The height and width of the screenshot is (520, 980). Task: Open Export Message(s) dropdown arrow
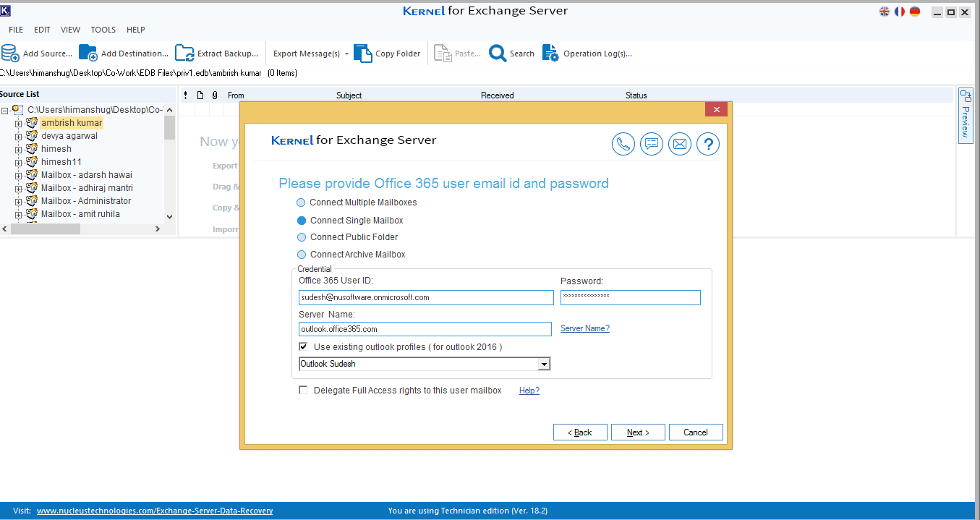coord(346,54)
